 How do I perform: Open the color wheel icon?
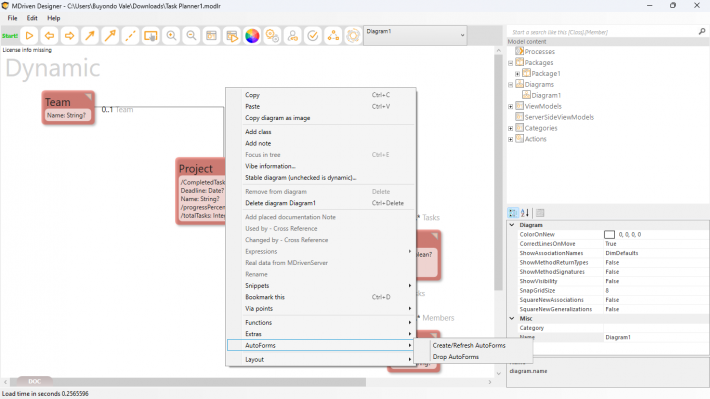click(252, 35)
